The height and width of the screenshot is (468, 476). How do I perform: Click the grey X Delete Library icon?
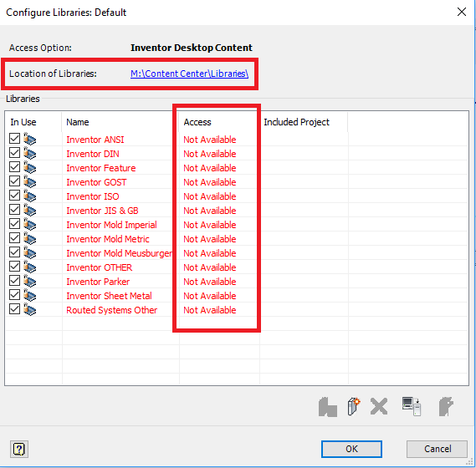[379, 406]
